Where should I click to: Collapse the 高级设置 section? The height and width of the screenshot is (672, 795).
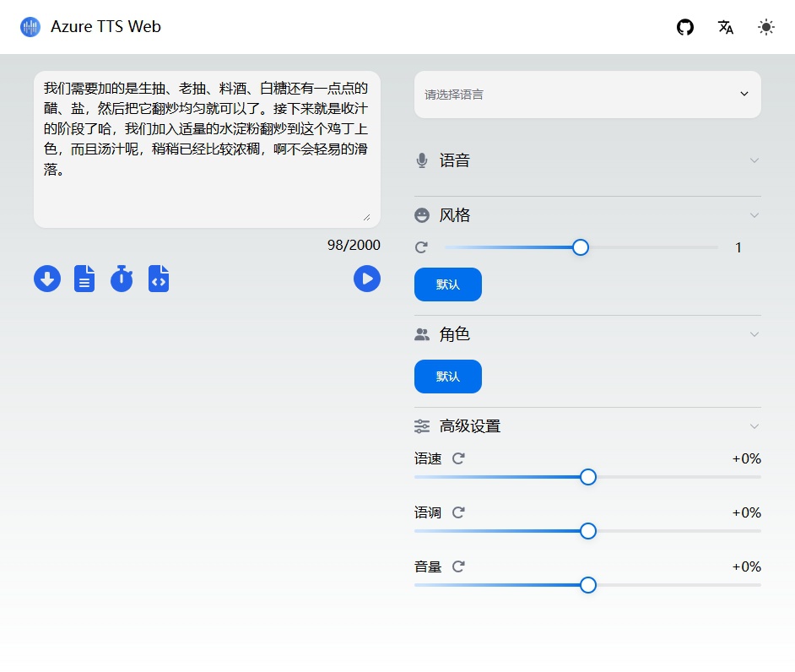coord(754,426)
